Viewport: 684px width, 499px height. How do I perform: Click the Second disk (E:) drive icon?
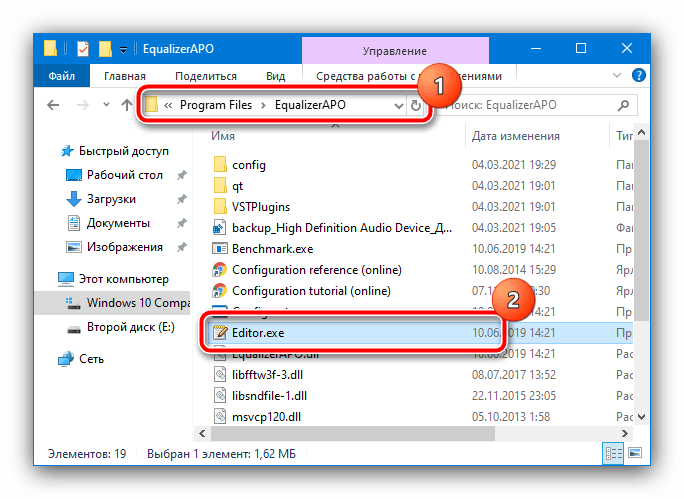click(x=74, y=328)
